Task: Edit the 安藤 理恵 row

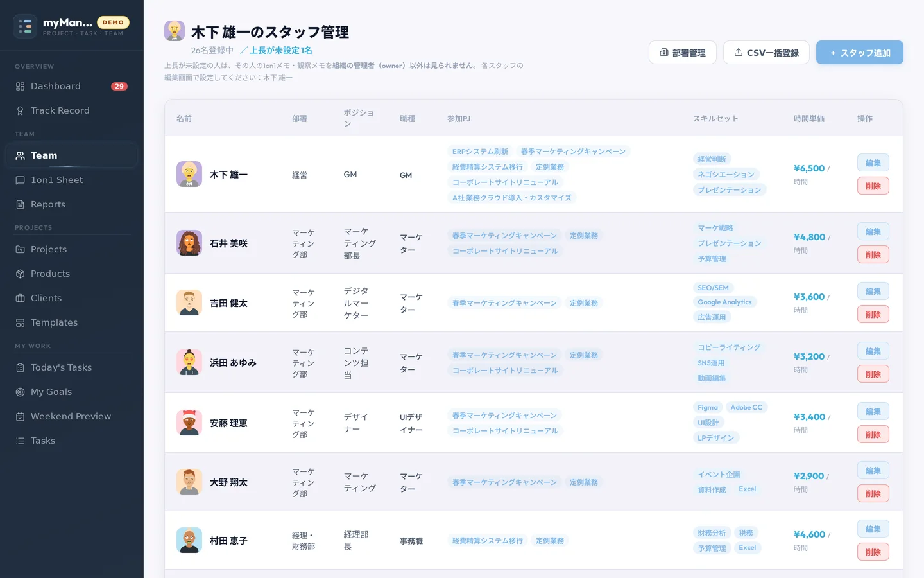Action: [x=873, y=412]
